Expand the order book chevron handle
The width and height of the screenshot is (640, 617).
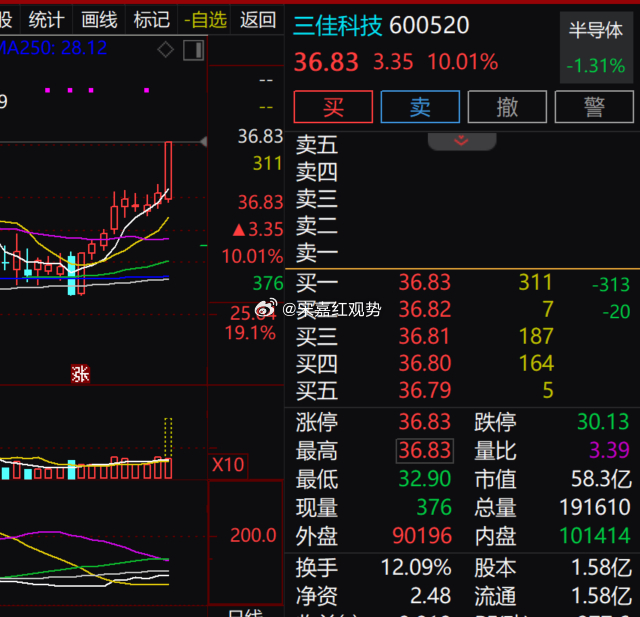pos(462,141)
